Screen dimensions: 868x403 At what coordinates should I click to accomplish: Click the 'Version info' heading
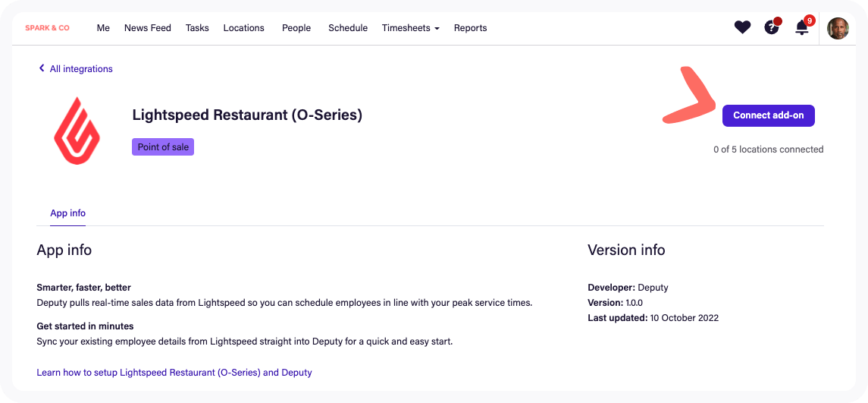pos(626,250)
